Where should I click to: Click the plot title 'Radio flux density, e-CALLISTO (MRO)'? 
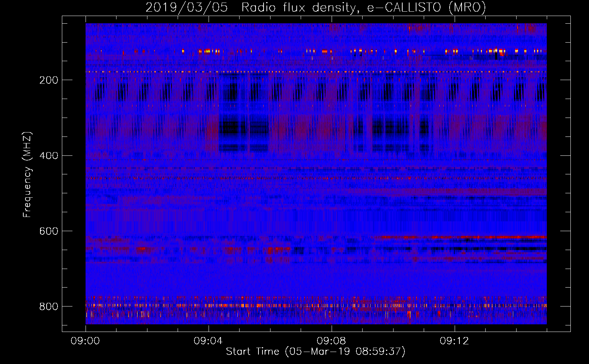364,8
